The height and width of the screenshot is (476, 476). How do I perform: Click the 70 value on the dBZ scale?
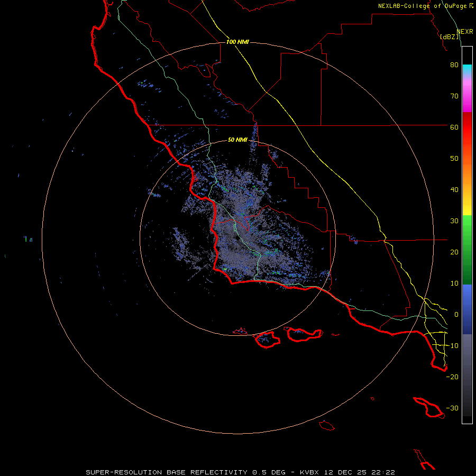click(x=454, y=96)
